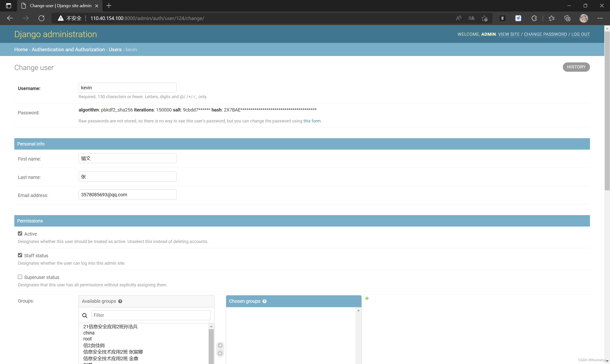Click the groups filter magnifier icon
Image resolution: width=610 pixels, height=364 pixels.
click(x=85, y=315)
